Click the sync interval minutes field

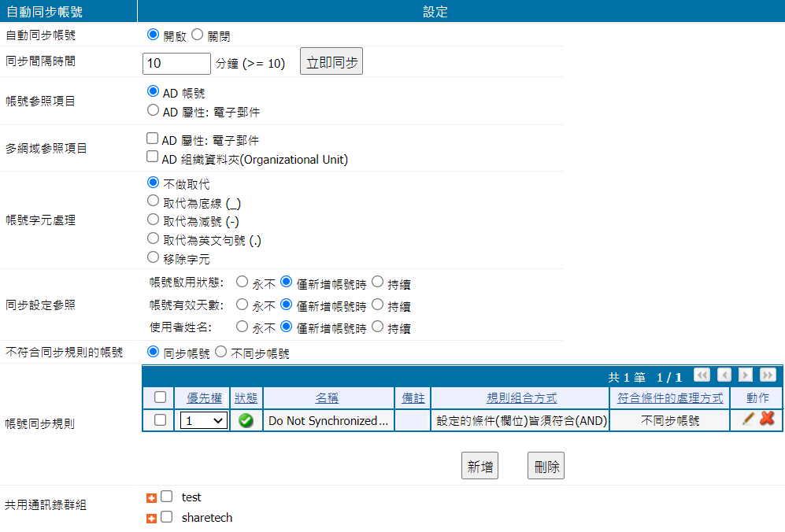pos(176,64)
